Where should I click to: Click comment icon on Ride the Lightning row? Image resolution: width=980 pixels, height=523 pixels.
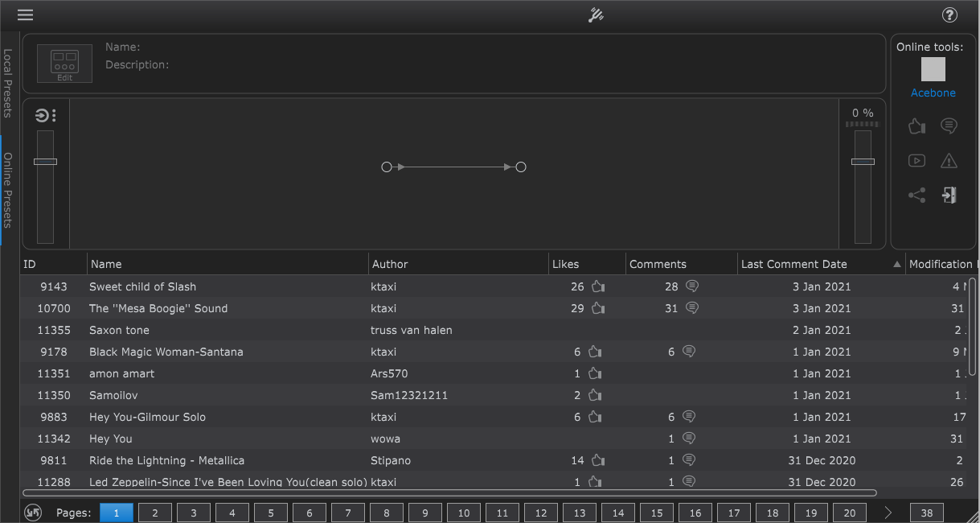pos(688,460)
